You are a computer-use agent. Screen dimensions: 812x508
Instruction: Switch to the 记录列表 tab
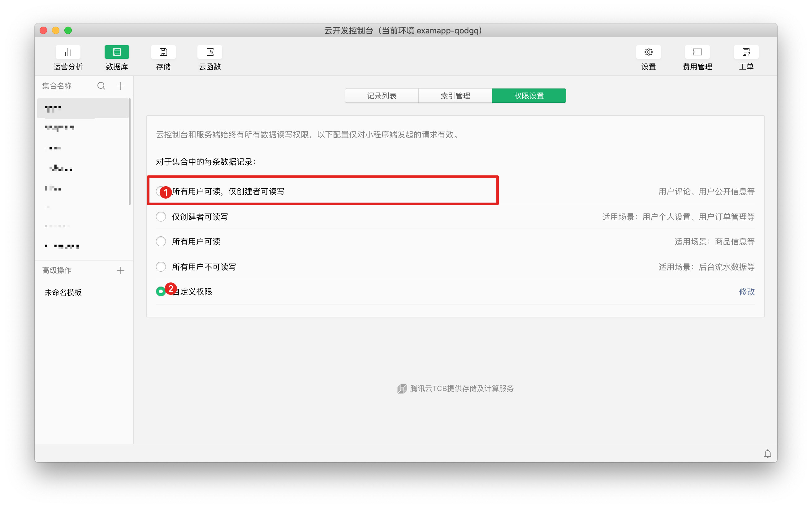coord(381,96)
